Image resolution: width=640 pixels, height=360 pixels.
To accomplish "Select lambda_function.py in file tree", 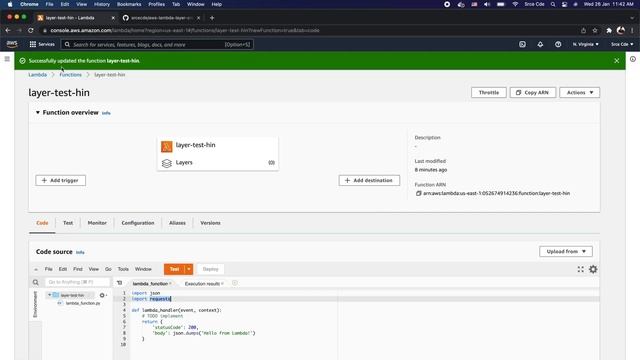I will (x=83, y=303).
